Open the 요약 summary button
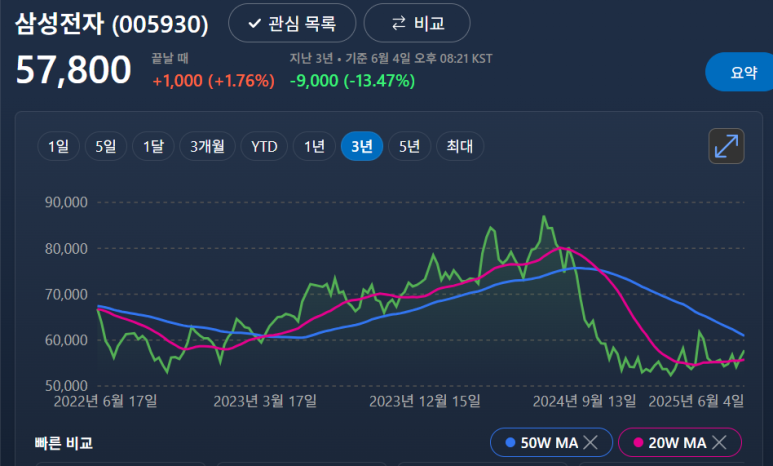 coord(739,72)
